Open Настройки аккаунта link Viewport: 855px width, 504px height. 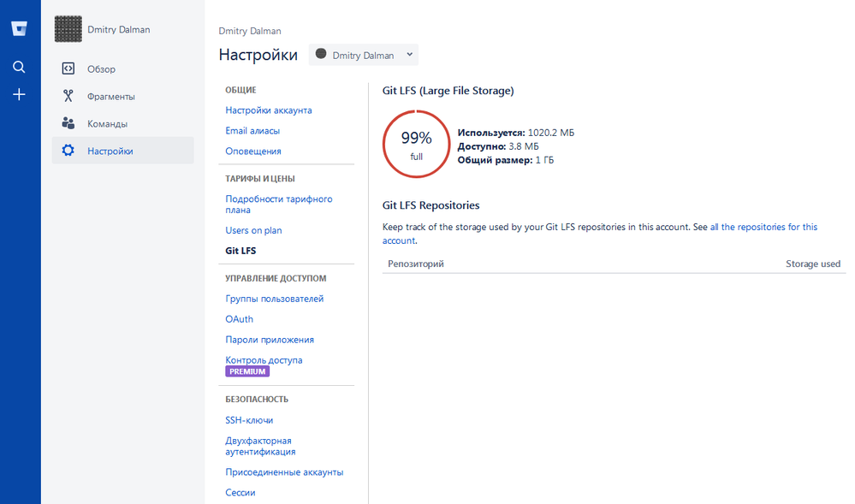[269, 110]
